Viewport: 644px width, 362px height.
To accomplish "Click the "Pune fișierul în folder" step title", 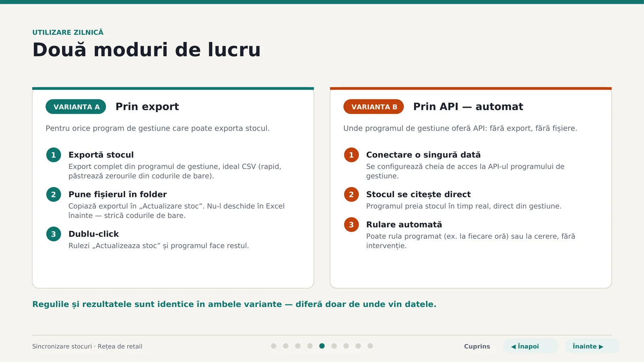I will pyautogui.click(x=118, y=194).
